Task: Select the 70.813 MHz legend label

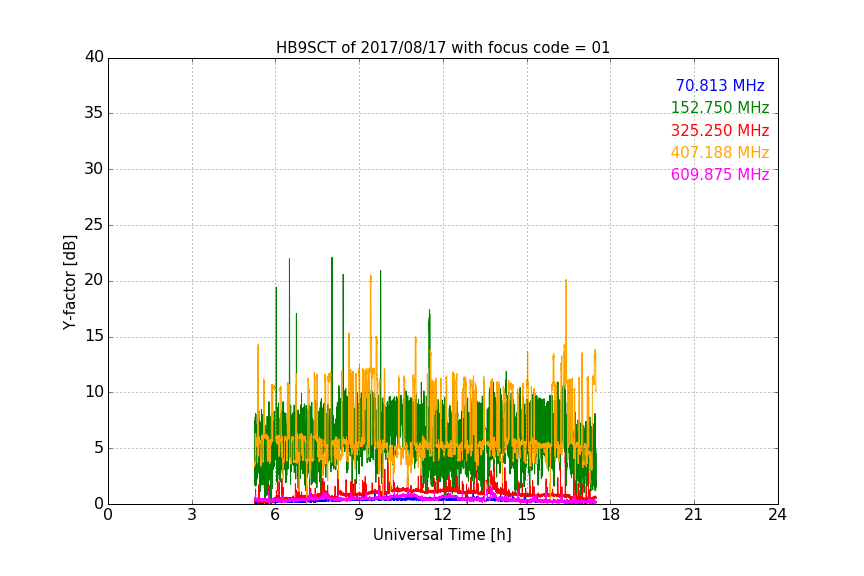Action: pos(720,85)
